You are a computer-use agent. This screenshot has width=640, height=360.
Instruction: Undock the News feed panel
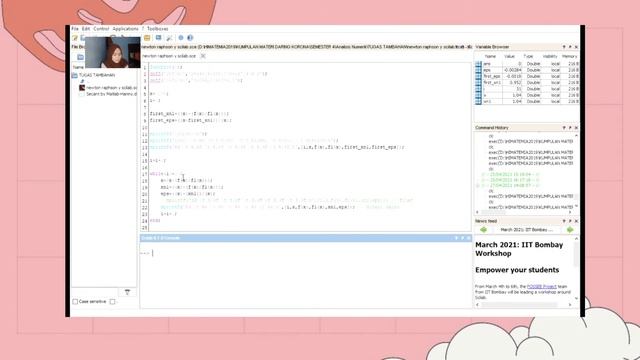[x=570, y=221]
